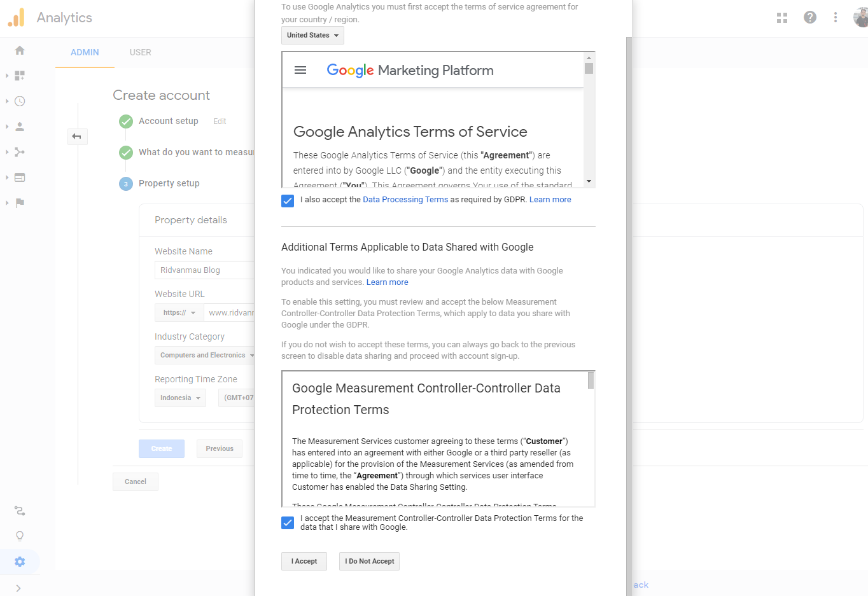Image resolution: width=868 pixels, height=596 pixels.
Task: Open the Discover lightbulb icon
Action: coord(20,536)
